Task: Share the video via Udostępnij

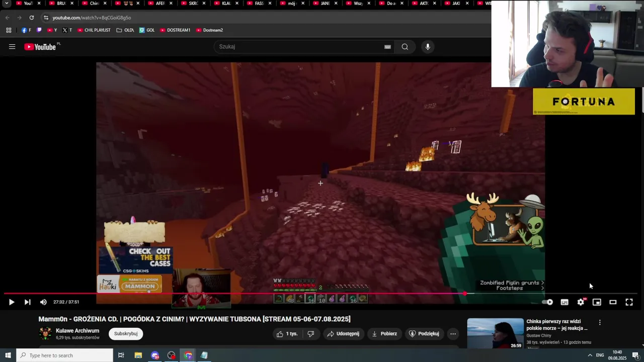Action: click(344, 334)
